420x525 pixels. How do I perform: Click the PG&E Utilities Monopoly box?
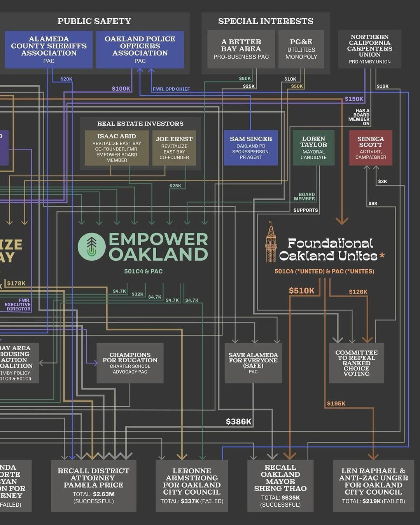pos(301,49)
